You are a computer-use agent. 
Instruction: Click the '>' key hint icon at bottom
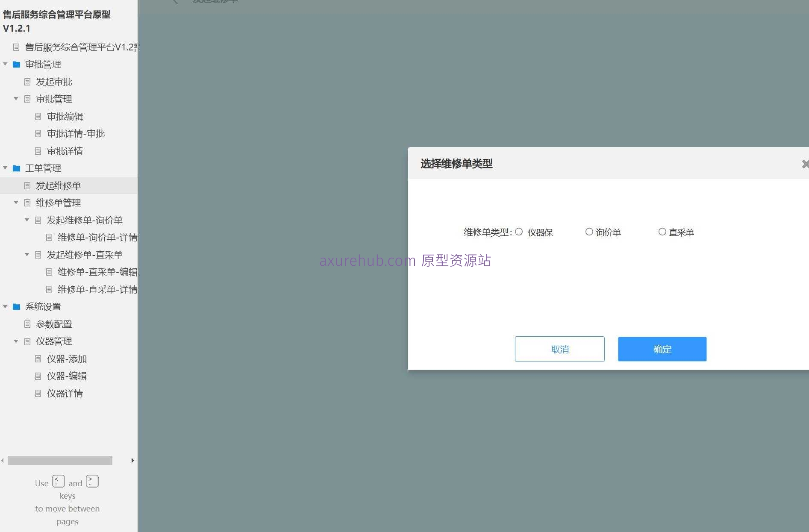click(92, 481)
